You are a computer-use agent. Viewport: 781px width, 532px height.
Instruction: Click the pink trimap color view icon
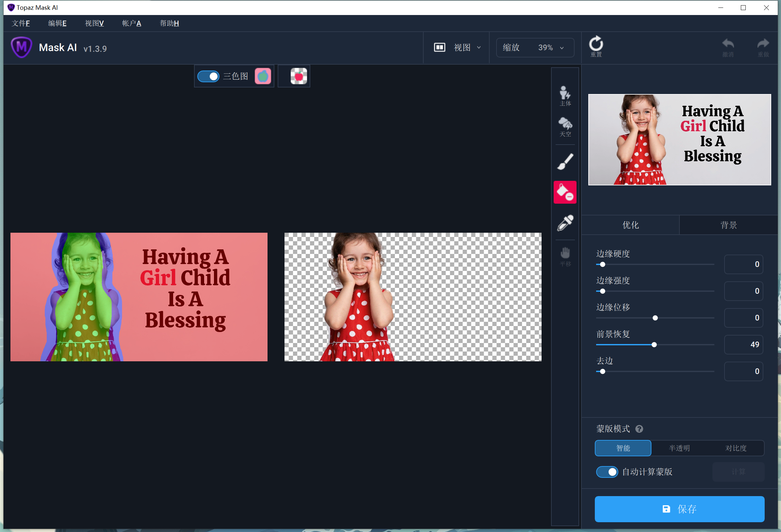point(263,76)
